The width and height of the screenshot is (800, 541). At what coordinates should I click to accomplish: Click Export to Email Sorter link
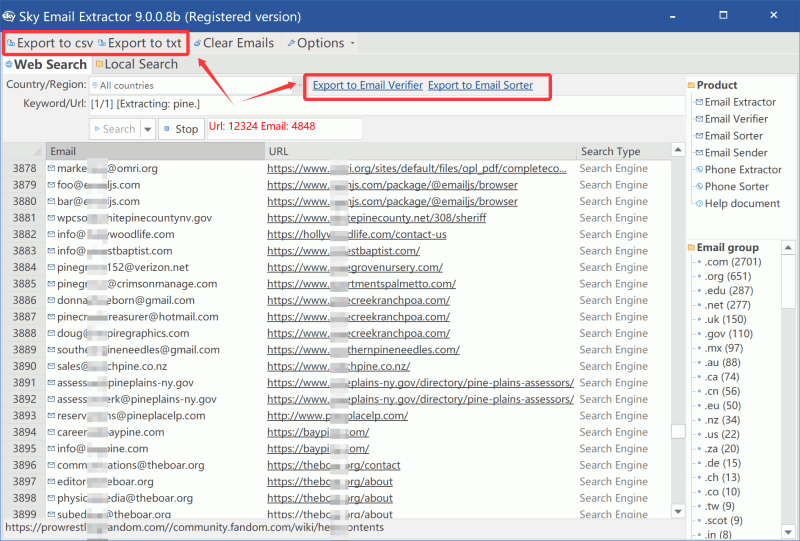pos(481,85)
